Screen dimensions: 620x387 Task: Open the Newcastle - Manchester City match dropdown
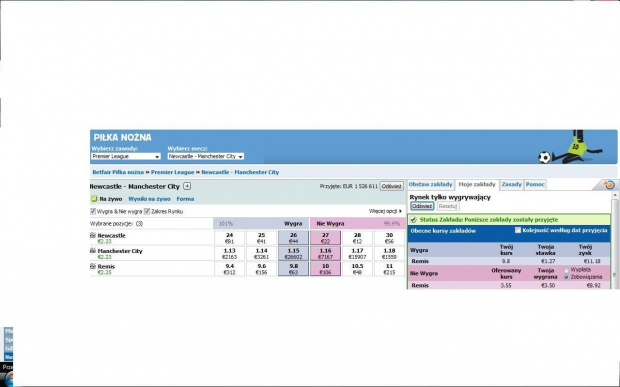point(206,157)
